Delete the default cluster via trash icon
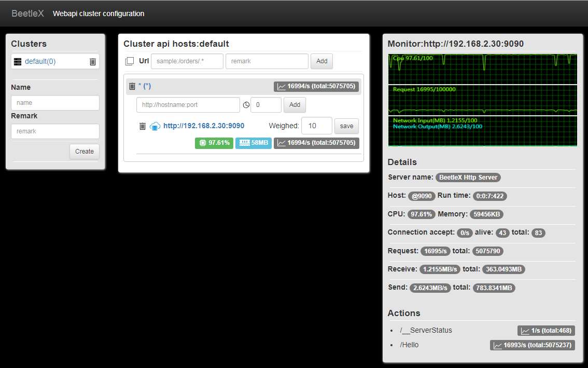588x368 pixels. click(93, 62)
